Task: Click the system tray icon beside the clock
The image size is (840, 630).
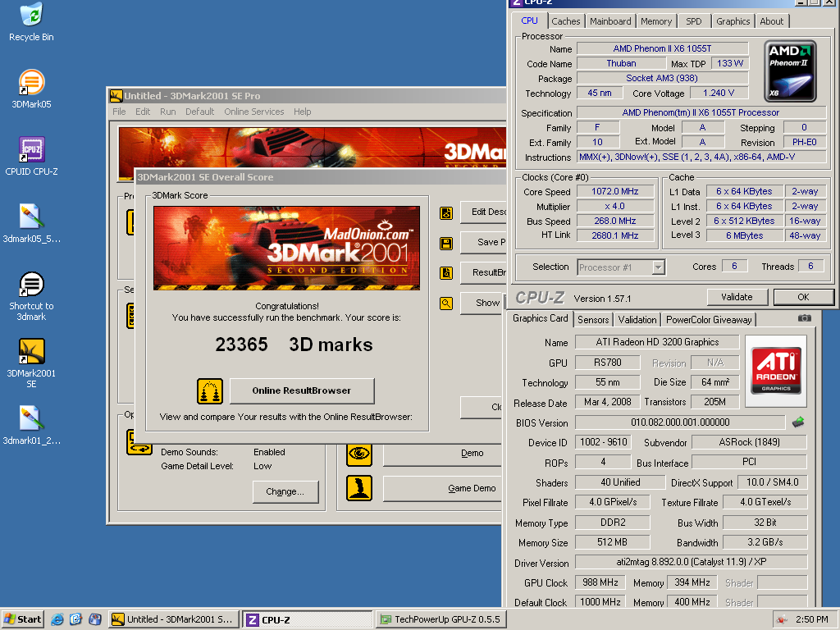Action: click(782, 620)
